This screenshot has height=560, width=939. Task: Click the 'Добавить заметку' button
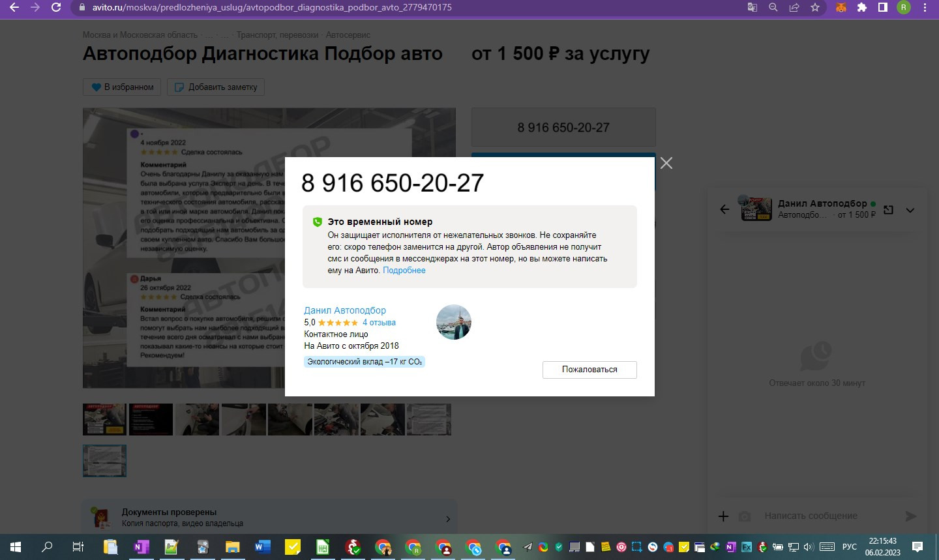coord(216,87)
